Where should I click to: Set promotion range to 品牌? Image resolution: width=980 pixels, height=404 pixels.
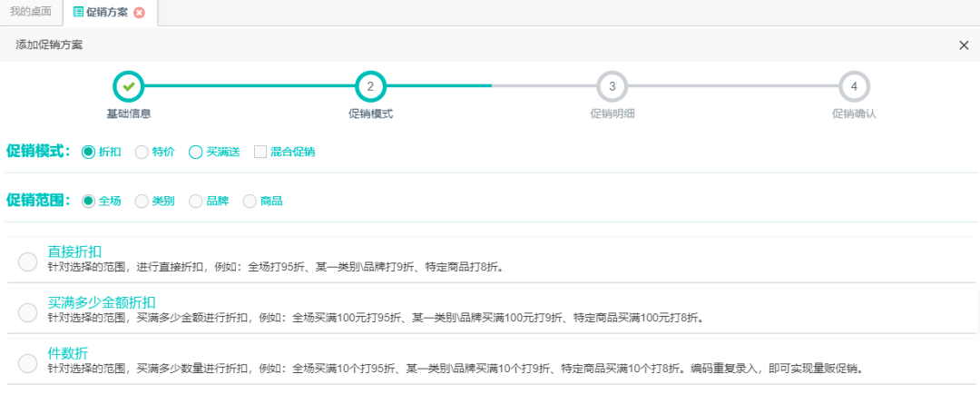195,201
